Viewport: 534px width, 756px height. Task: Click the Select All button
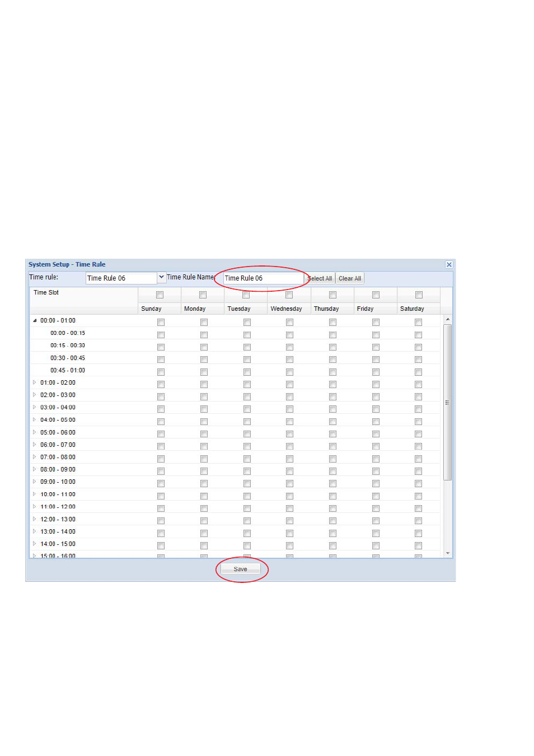tap(320, 278)
